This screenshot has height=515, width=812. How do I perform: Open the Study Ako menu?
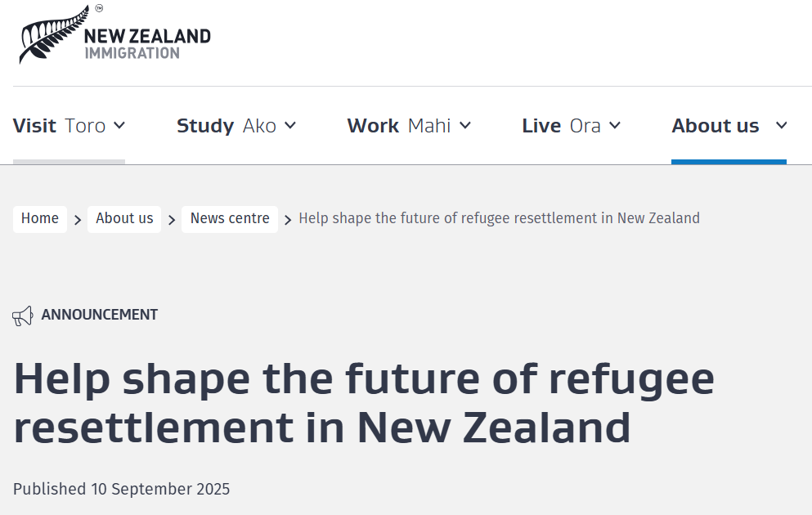[227, 126]
